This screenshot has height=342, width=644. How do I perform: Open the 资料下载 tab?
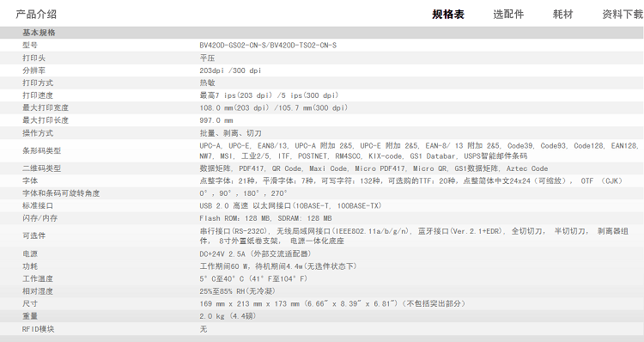pos(623,15)
